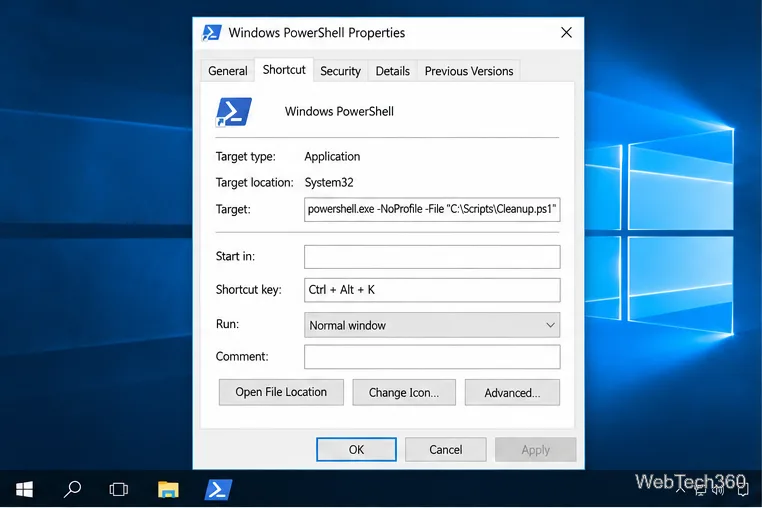Click the "Target location:" label

255,183
